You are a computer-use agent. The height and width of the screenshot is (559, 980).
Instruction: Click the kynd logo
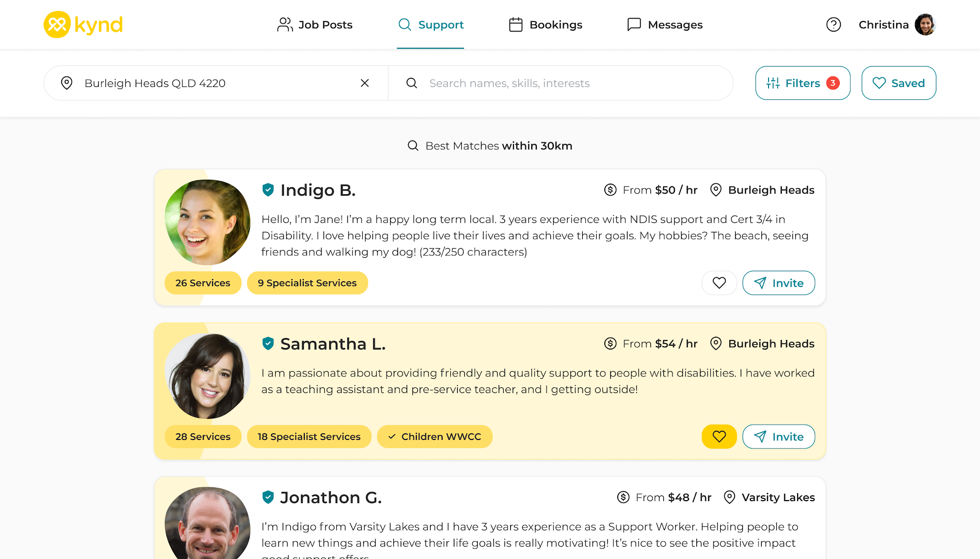(83, 24)
